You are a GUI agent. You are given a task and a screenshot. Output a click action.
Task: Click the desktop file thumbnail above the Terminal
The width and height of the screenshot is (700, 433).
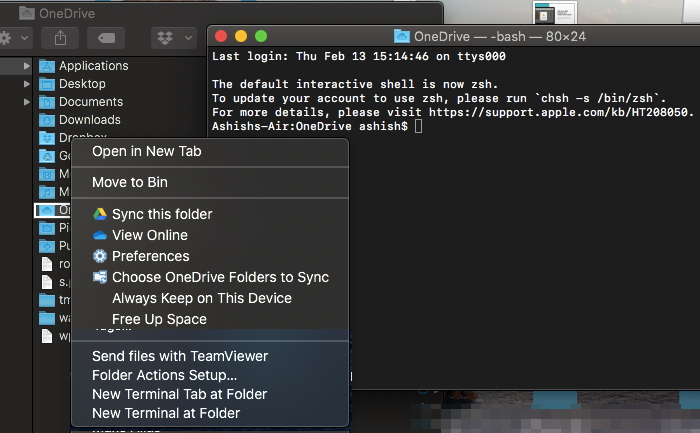point(555,12)
